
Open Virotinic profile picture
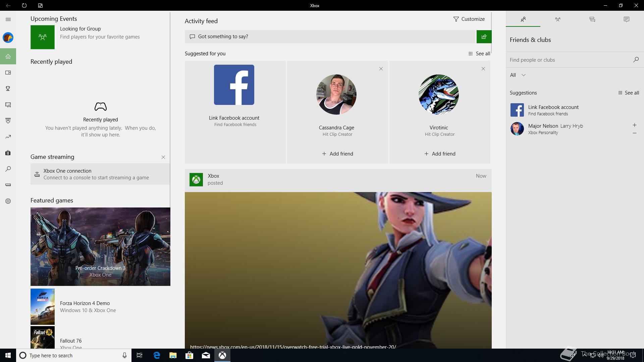(439, 95)
